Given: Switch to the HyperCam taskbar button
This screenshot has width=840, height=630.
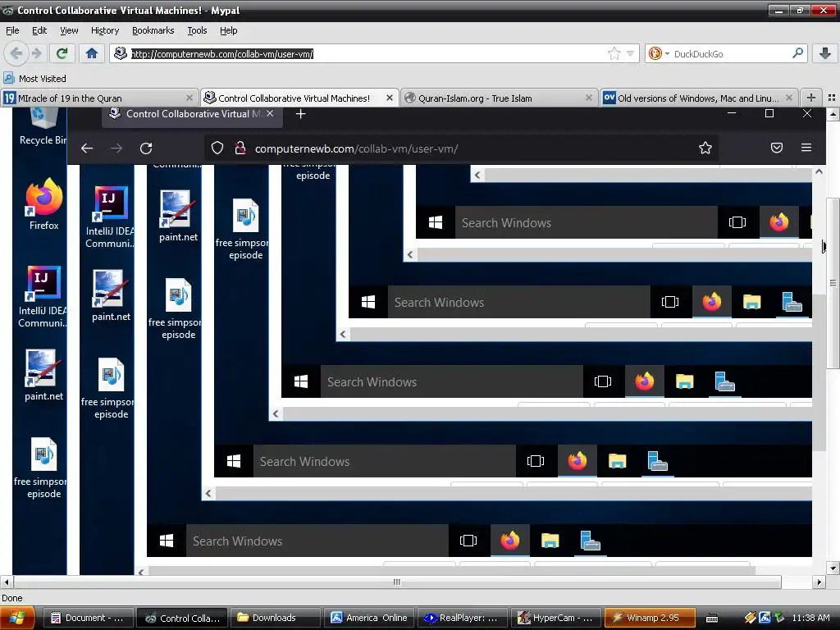Looking at the screenshot, I should tap(556, 618).
